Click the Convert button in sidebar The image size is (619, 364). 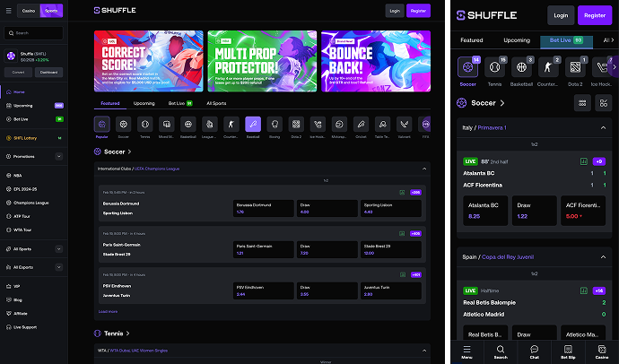pos(18,72)
